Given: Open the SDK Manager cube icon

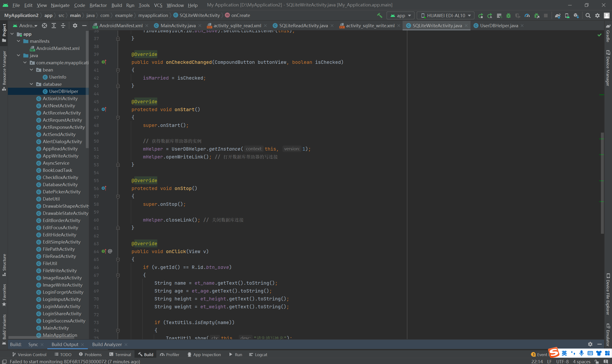Looking at the screenshot, I should coord(576,16).
